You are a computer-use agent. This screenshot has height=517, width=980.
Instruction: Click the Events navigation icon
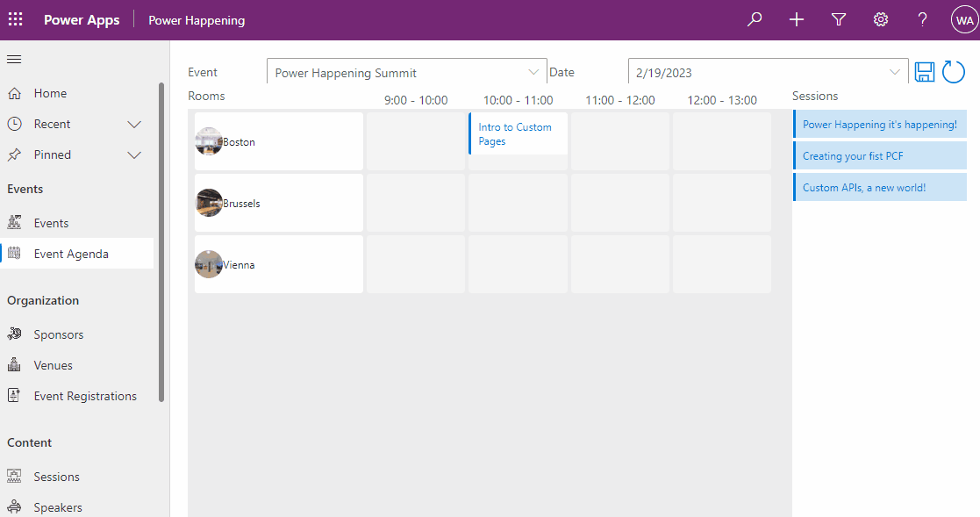tap(14, 223)
